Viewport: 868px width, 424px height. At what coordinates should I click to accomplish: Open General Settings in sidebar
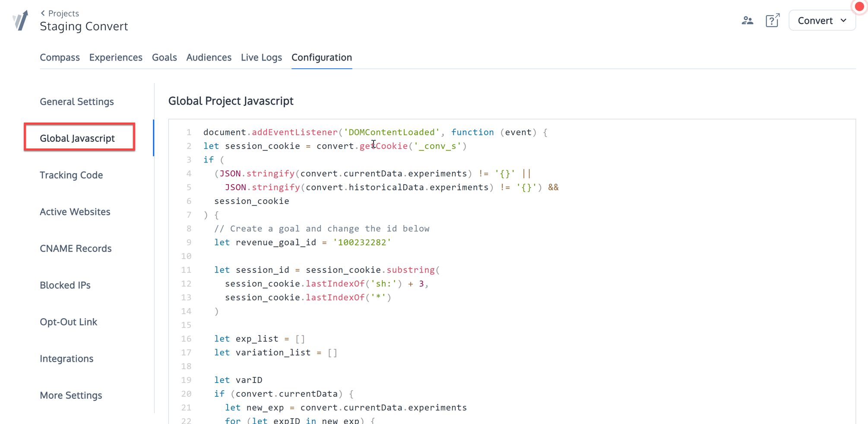pyautogui.click(x=77, y=102)
